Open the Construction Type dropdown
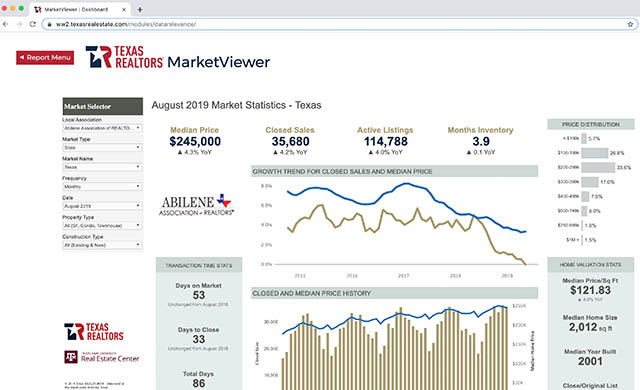Image resolution: width=640 pixels, height=390 pixels. point(102,245)
